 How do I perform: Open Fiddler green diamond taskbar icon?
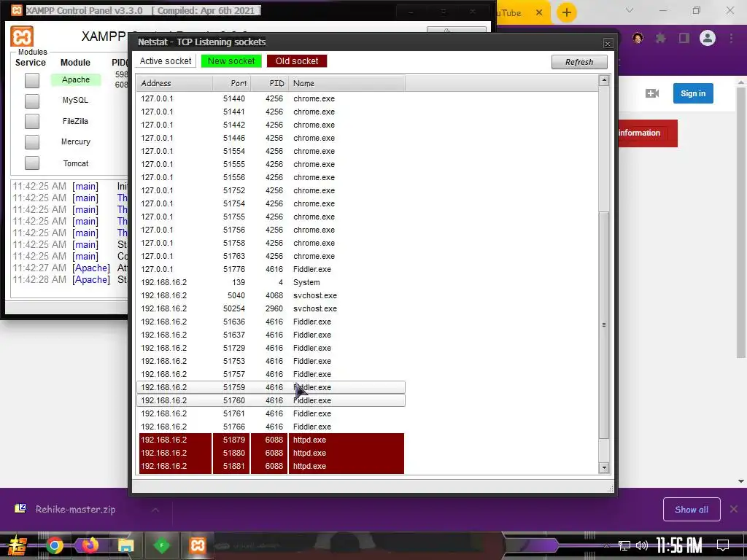[161, 545]
